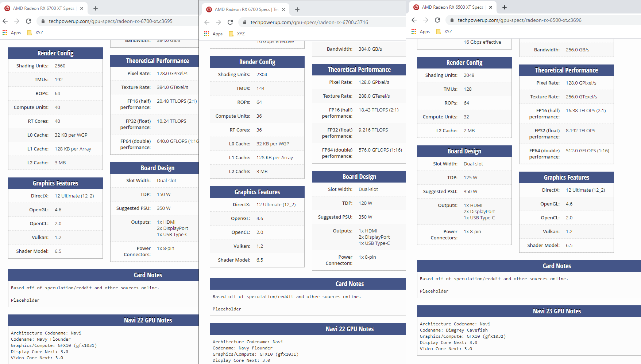Open Apps shortcut in the RX 6700 window
The image size is (641, 364).
pyautogui.click(x=213, y=34)
